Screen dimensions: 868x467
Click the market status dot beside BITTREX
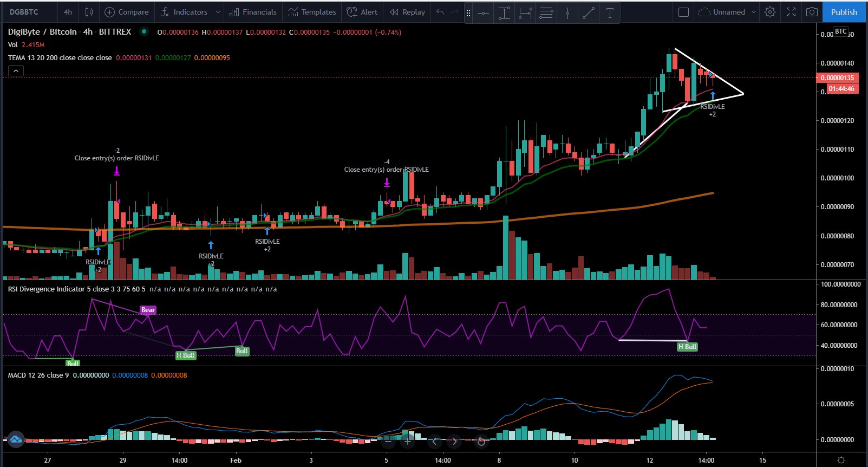pos(143,31)
